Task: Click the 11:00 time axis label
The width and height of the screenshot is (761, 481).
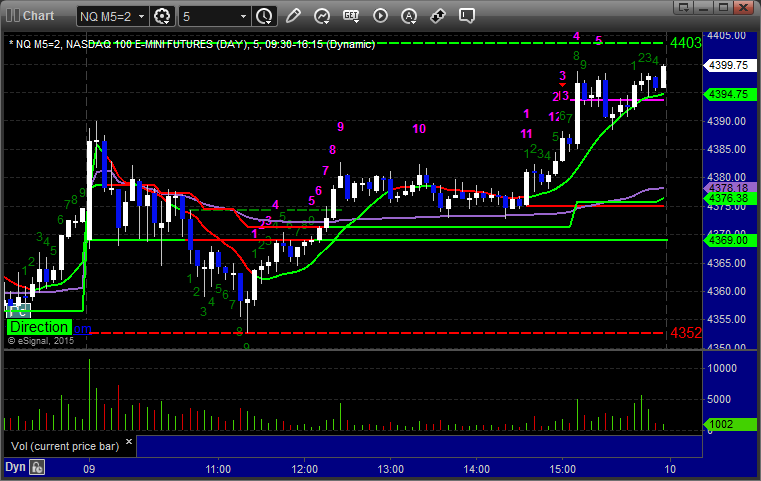Action: coord(218,469)
